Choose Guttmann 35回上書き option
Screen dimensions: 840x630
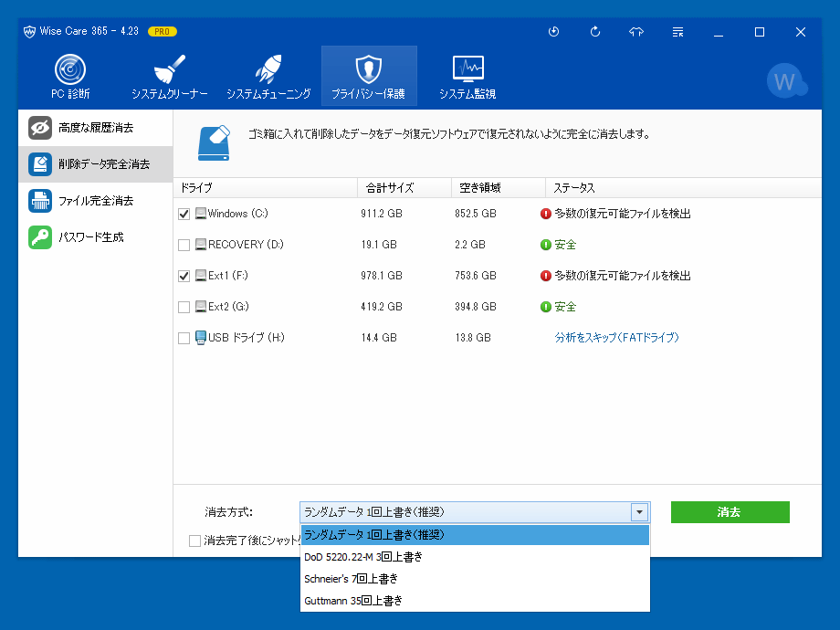coord(475,601)
